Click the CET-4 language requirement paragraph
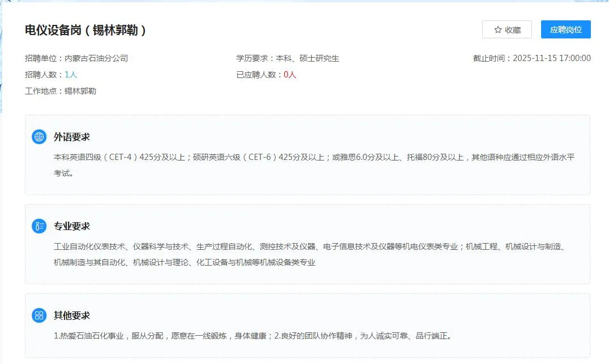 [x=314, y=157]
